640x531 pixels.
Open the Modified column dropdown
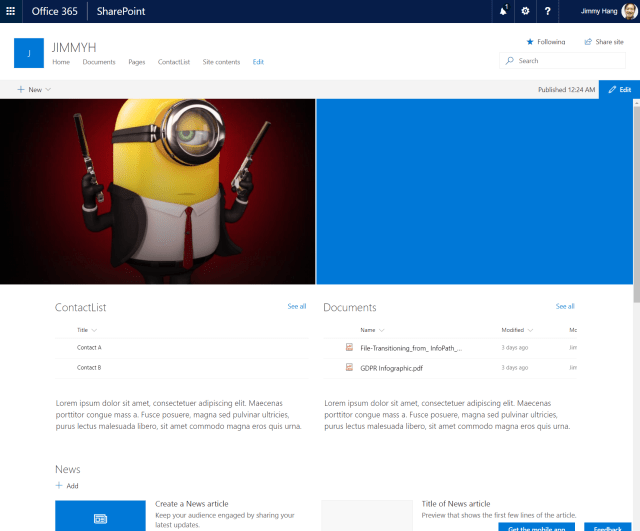coord(530,330)
